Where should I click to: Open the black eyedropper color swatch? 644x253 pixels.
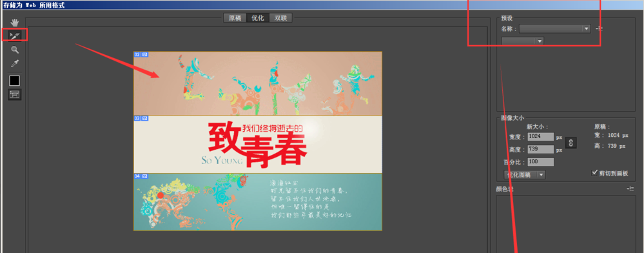coord(15,81)
